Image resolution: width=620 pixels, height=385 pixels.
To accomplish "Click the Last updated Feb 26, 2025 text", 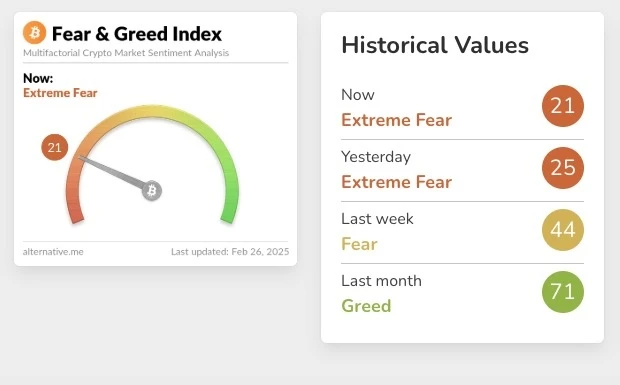I will pyautogui.click(x=230, y=252).
